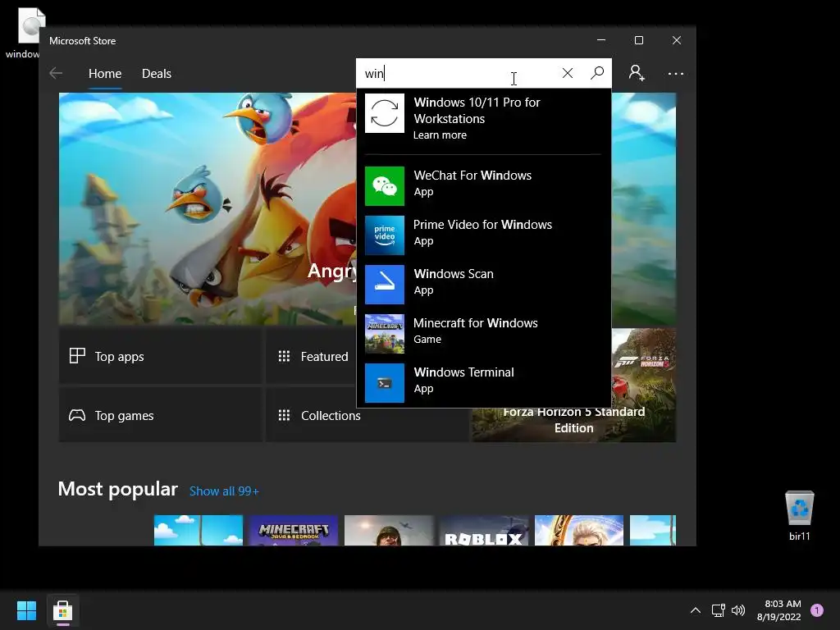Switch to the Home tab
This screenshot has height=630, width=840.
click(105, 73)
